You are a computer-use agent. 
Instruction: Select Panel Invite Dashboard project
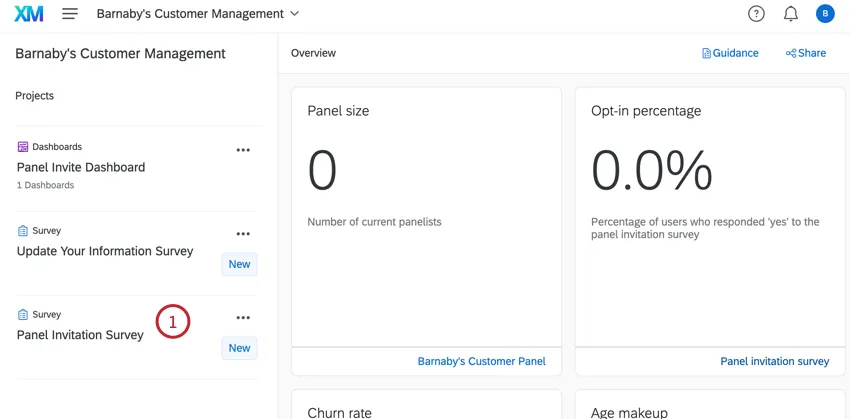(x=81, y=167)
